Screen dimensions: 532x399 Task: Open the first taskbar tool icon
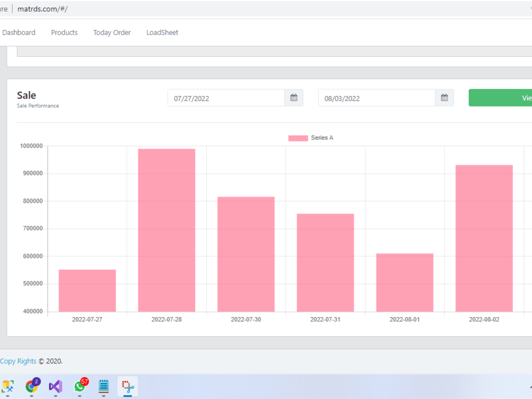(7, 386)
